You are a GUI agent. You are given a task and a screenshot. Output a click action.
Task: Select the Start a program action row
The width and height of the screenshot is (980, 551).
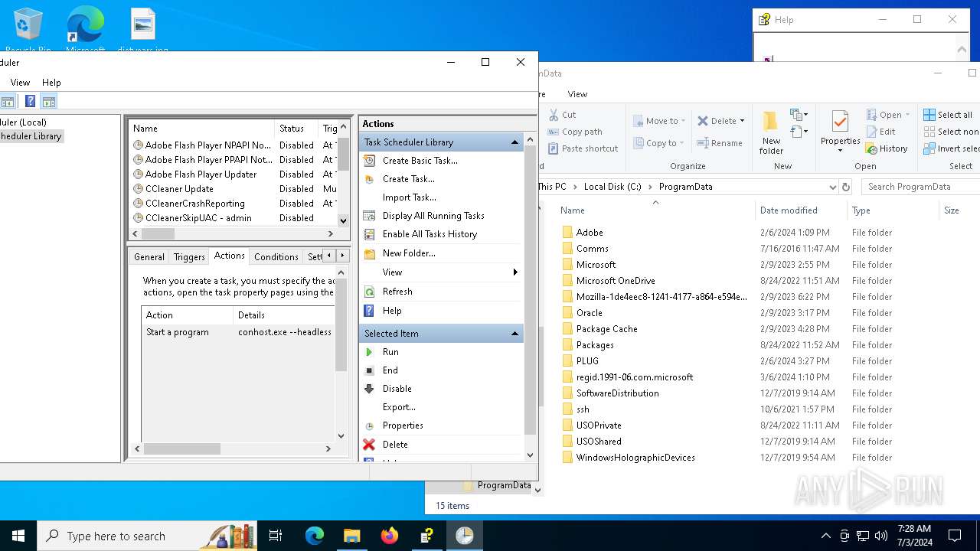tap(238, 332)
